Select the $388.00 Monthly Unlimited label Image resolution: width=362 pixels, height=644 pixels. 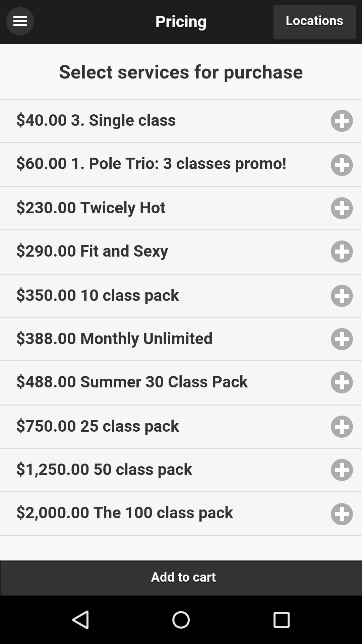[x=114, y=338]
